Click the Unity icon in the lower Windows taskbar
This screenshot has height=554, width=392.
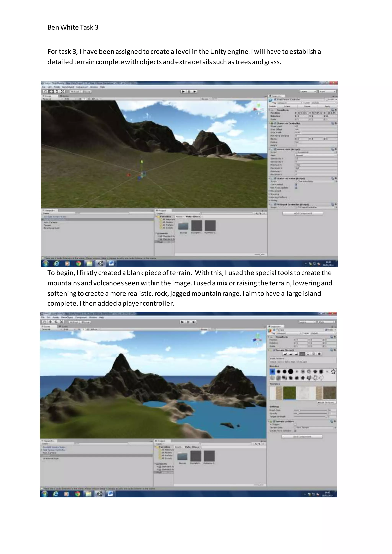point(100,494)
